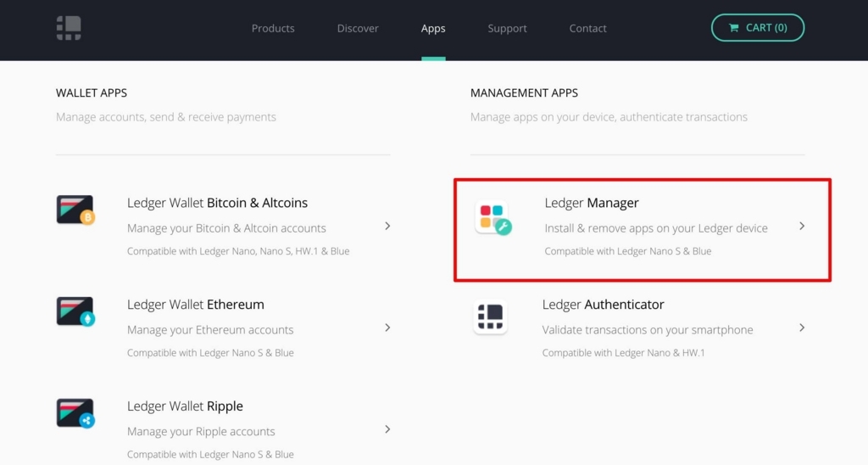Image resolution: width=868 pixels, height=465 pixels.
Task: Open the Ledger Wallet Ethereum title link
Action: pos(196,305)
